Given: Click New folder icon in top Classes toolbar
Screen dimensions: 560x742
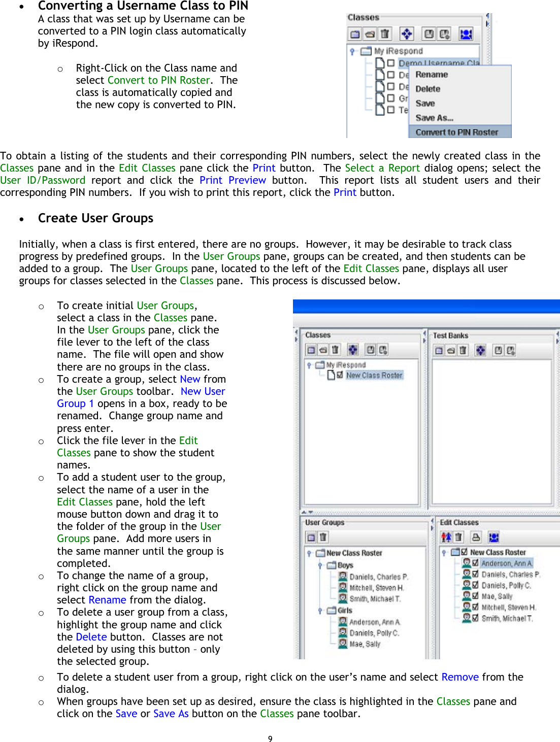Looking at the screenshot, I should (x=355, y=34).
